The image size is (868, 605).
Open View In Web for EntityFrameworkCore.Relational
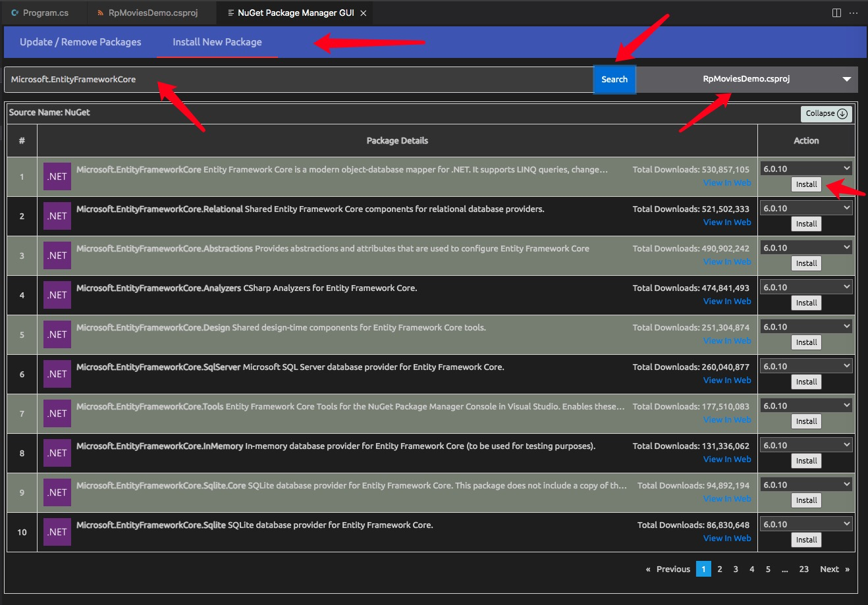pyautogui.click(x=727, y=223)
